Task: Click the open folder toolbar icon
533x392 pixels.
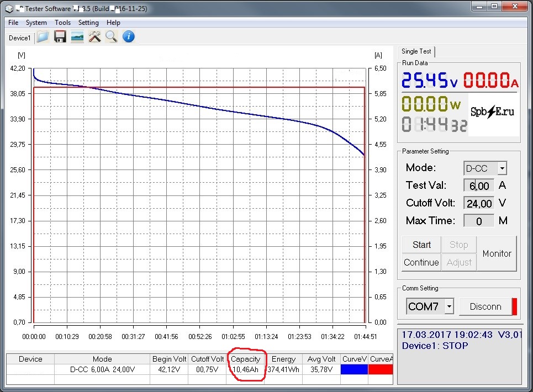Action: coord(43,37)
